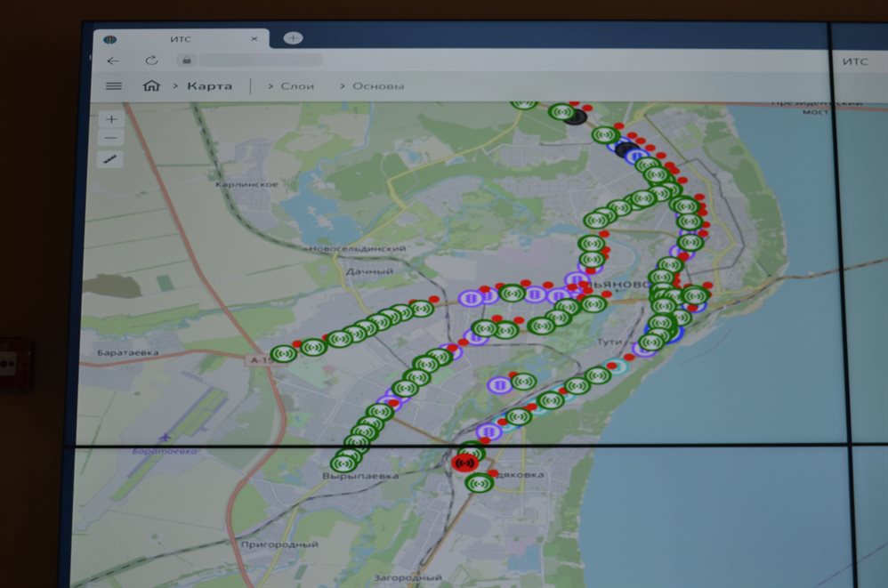
Task: Zoom out of the map
Action: tap(111, 138)
